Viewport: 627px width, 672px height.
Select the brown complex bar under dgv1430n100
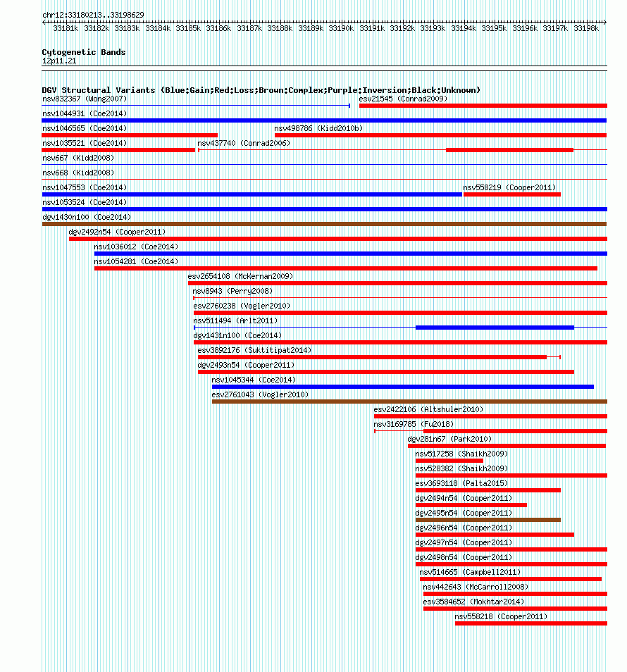click(x=324, y=224)
